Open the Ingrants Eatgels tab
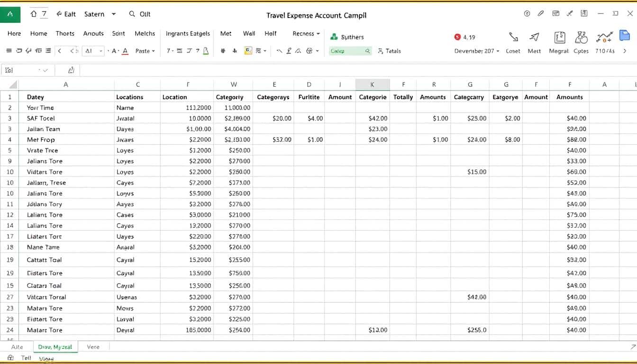 188,34
